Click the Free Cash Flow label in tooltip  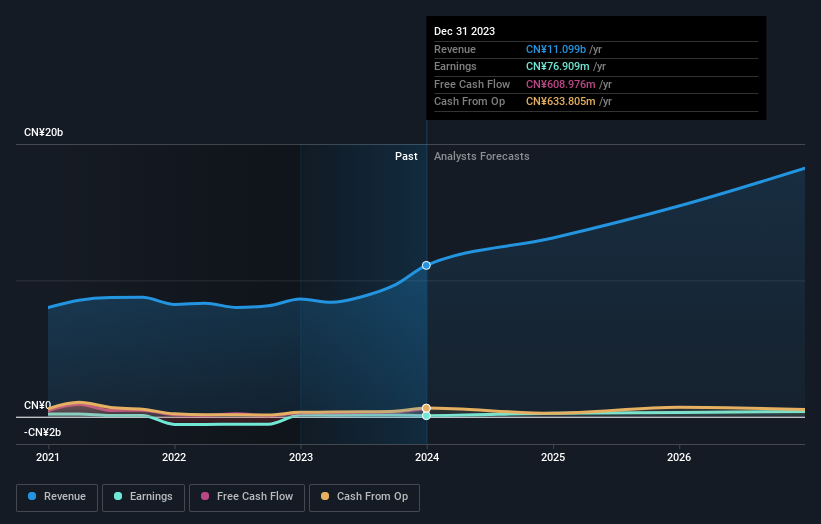[472, 84]
